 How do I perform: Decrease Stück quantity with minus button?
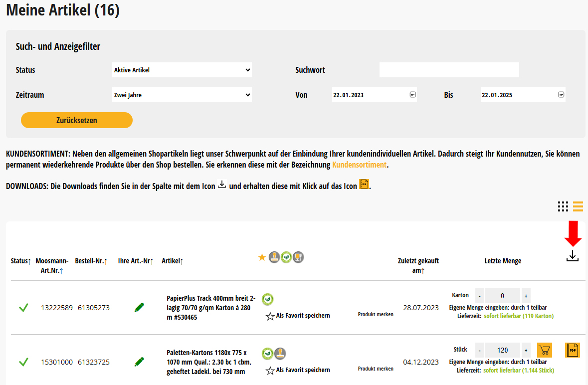479,350
